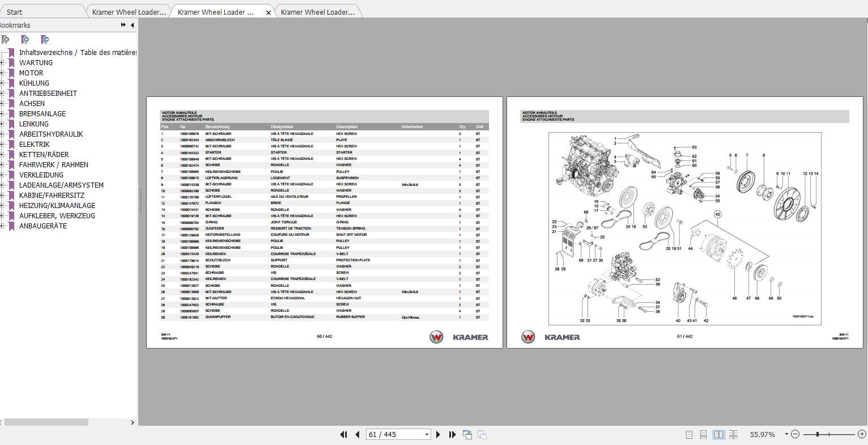Open the ELEKTRIK bookmark
This screenshot has height=445, width=868.
point(35,145)
